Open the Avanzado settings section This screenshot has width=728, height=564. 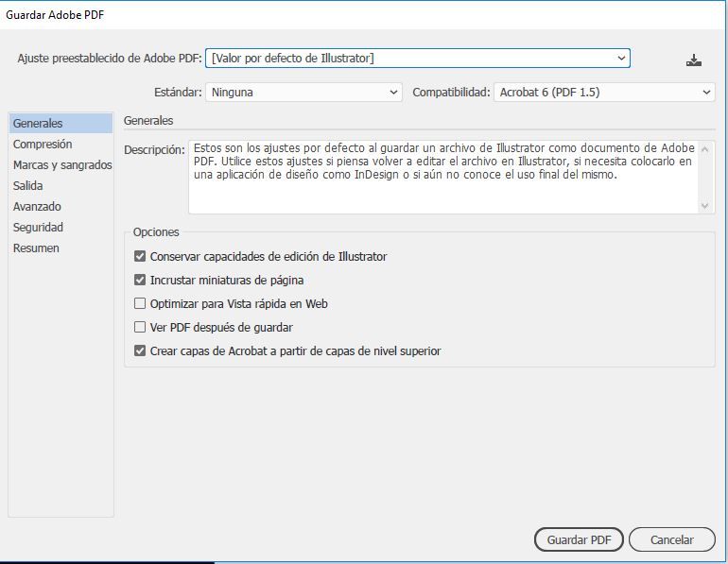click(x=61, y=207)
